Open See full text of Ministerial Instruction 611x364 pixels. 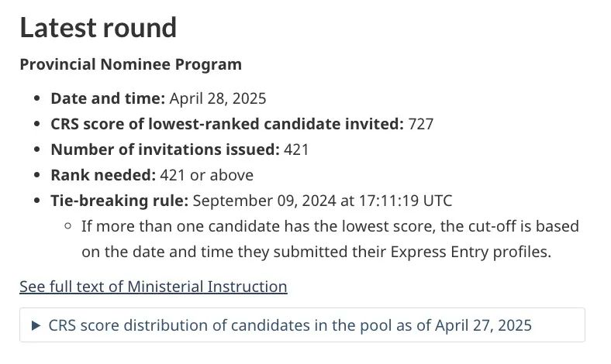point(154,287)
